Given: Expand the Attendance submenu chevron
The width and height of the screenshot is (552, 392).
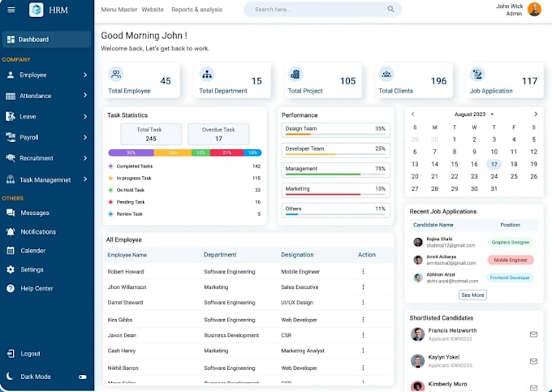Looking at the screenshot, I should click(x=85, y=95).
